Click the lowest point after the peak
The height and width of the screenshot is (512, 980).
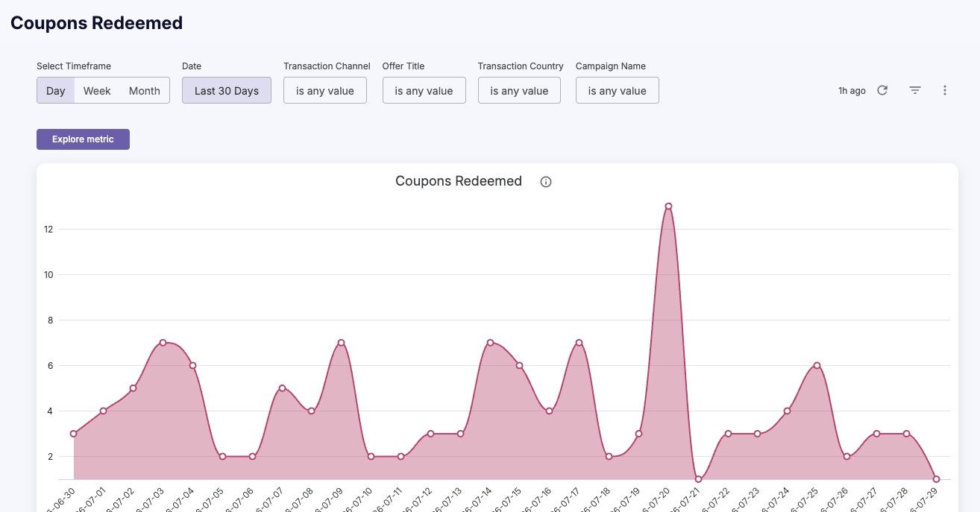[x=698, y=479]
